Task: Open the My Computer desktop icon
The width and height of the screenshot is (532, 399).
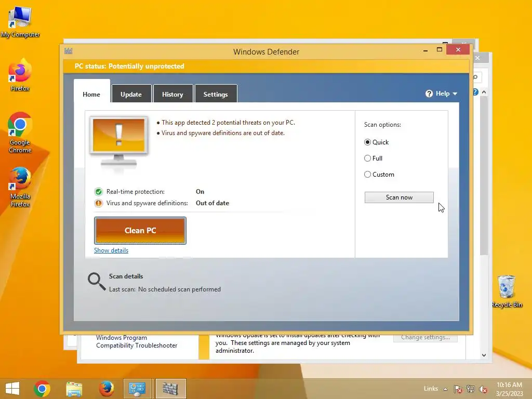Action: click(20, 21)
